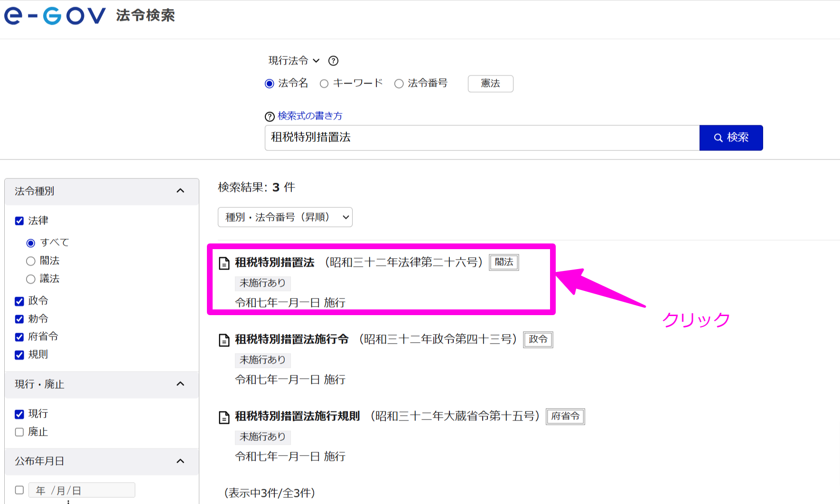Select the 議法 radio option
Image resolution: width=840 pixels, height=504 pixels.
(31, 279)
